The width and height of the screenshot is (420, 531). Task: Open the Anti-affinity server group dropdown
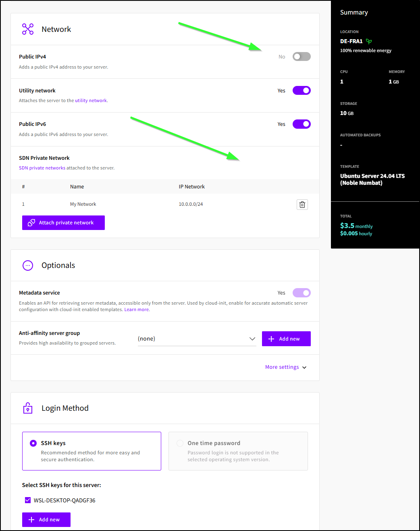click(197, 339)
